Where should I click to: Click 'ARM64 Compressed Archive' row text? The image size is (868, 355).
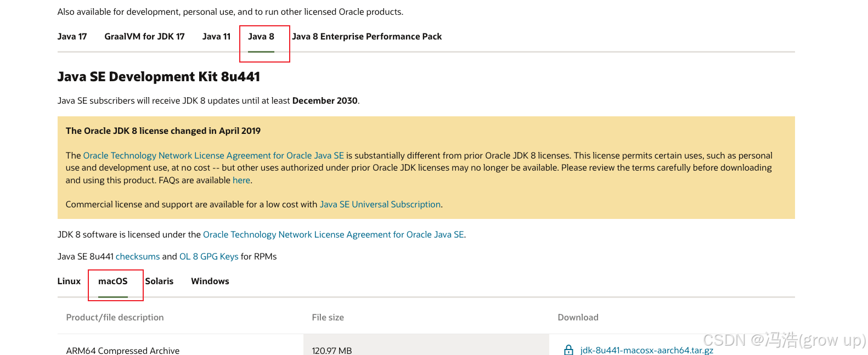pyautogui.click(x=123, y=350)
